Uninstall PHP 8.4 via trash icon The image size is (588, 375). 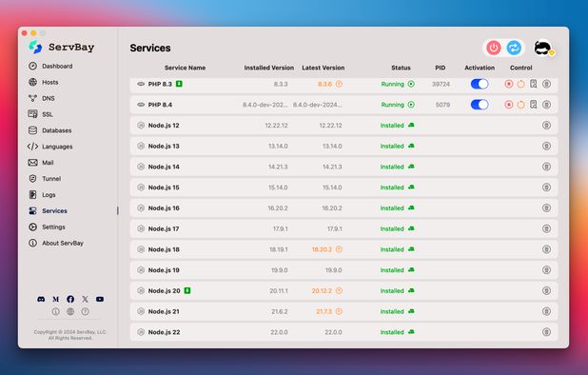(x=547, y=105)
